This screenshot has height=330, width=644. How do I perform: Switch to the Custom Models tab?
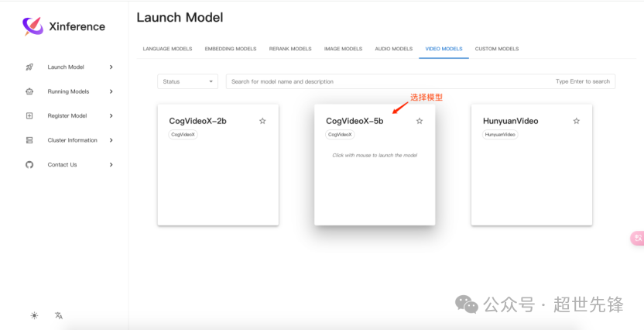[497, 49]
